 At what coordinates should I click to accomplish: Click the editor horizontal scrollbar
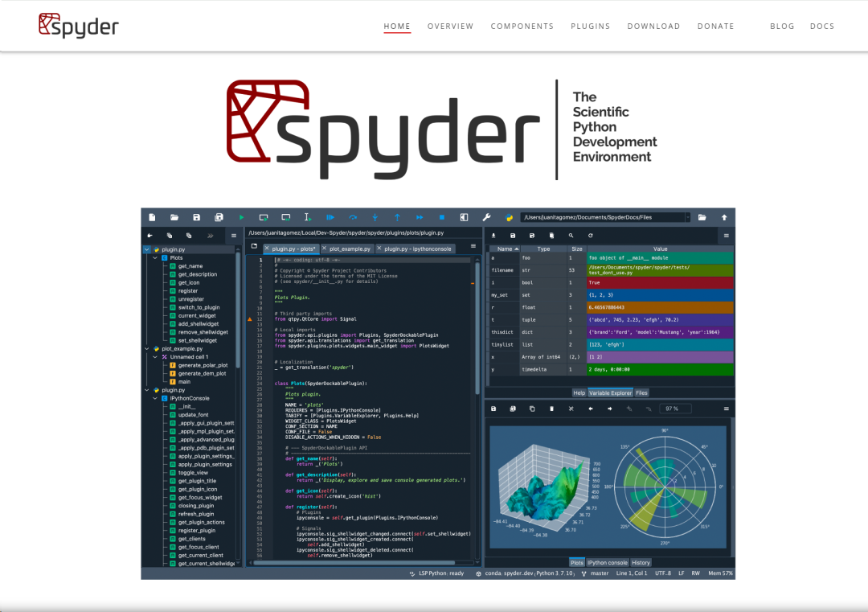(354, 563)
